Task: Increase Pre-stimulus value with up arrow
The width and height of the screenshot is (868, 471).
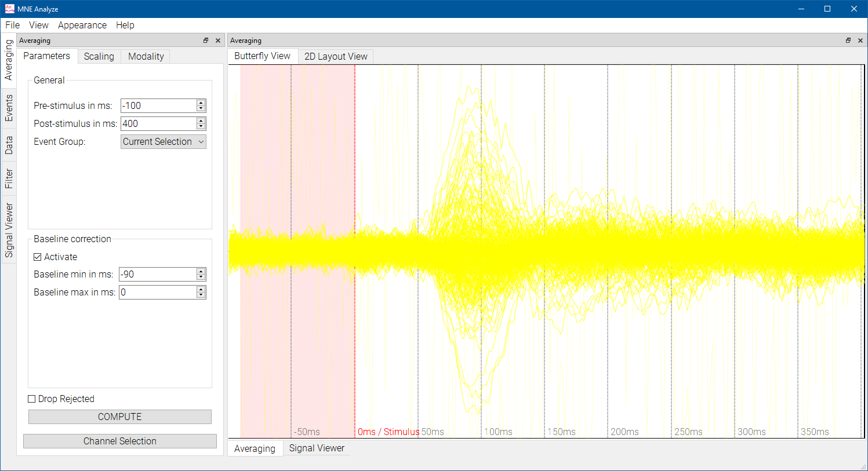Action: click(201, 103)
